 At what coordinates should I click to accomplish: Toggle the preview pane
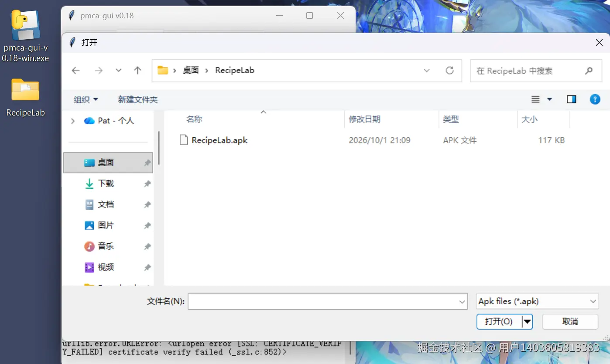coord(572,99)
